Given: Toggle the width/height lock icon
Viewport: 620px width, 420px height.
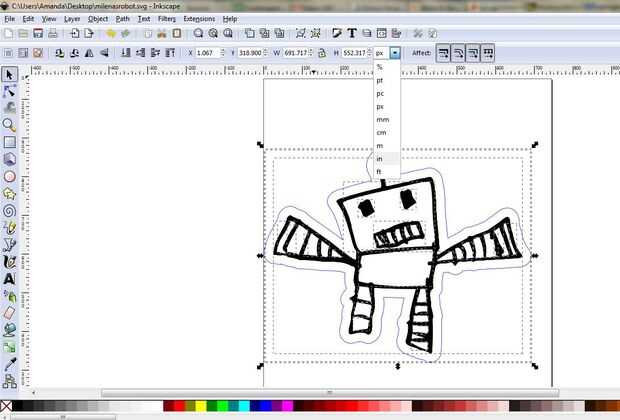Looking at the screenshot, I should [322, 53].
